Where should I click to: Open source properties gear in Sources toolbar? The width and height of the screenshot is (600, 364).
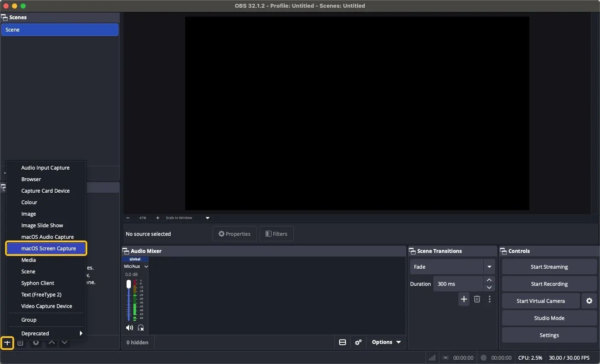point(36,343)
